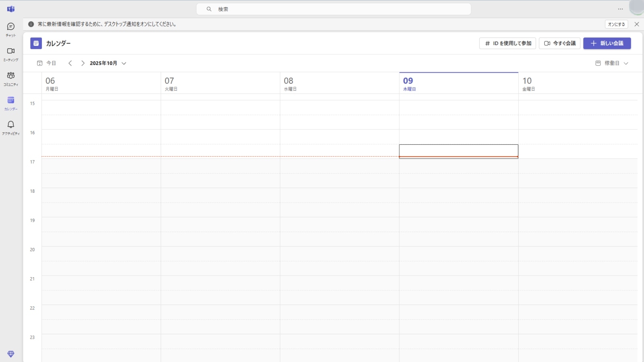Open the three-dot settings menu
Image resolution: width=644 pixels, height=362 pixels.
tap(620, 9)
